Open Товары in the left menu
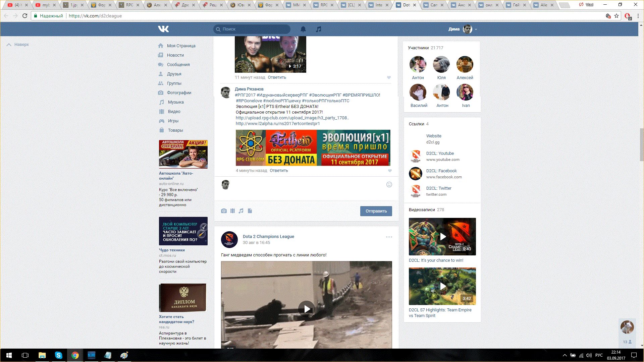This screenshot has width=644, height=362. click(175, 130)
